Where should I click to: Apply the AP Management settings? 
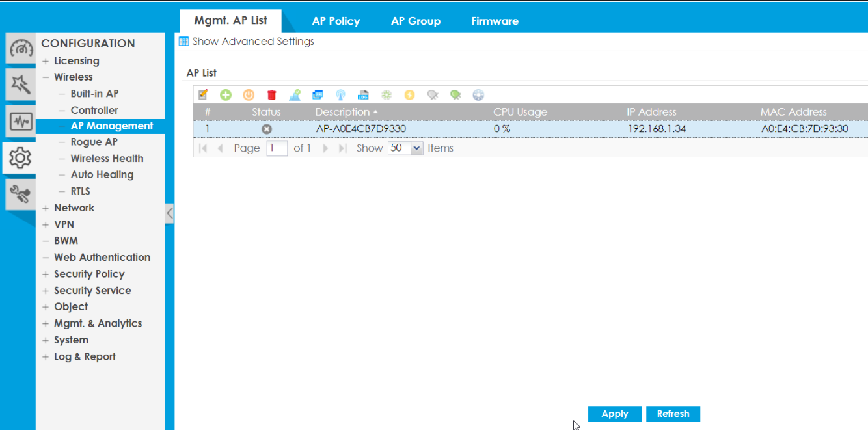(614, 414)
